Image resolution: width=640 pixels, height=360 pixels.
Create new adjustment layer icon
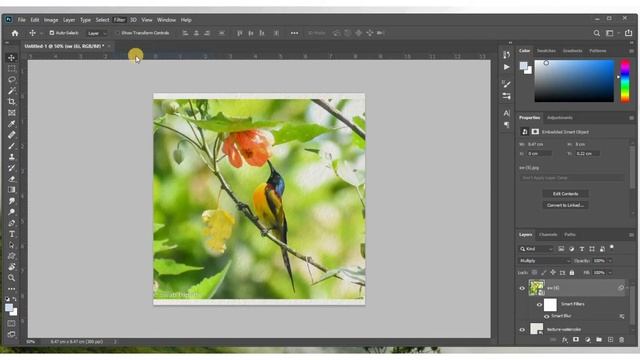tap(587, 340)
